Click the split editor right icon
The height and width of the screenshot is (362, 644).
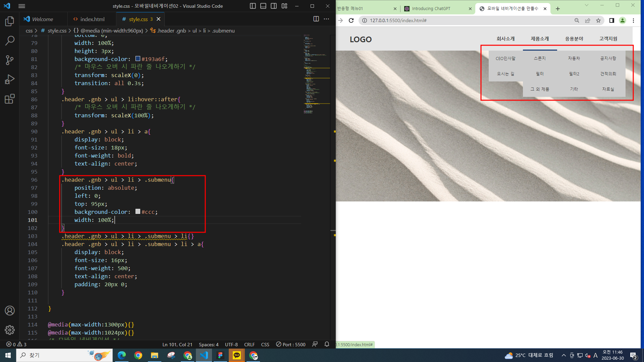(316, 19)
